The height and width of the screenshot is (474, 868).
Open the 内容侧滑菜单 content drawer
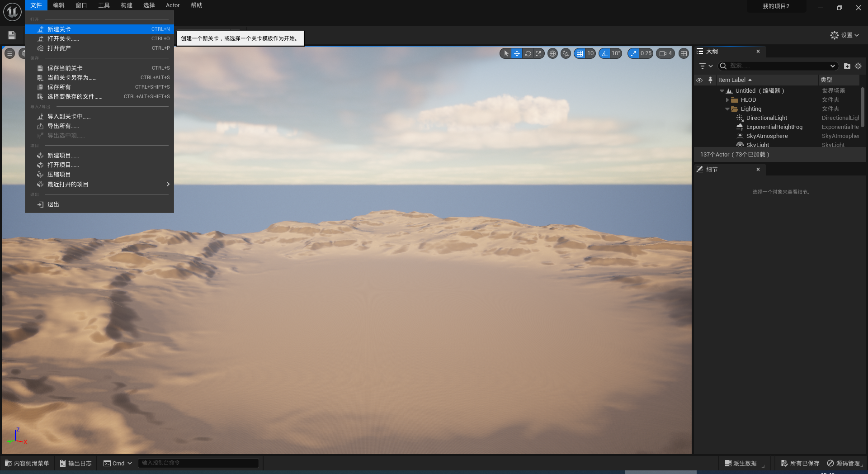27,463
